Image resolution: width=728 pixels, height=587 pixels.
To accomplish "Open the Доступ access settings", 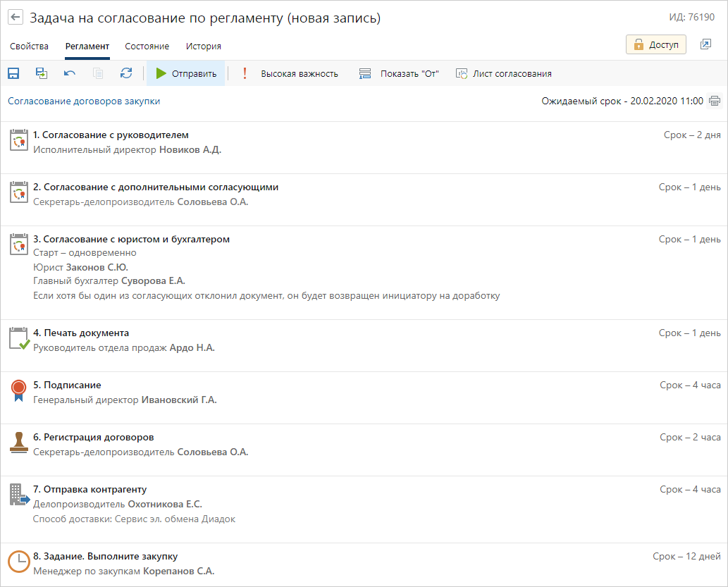I will pos(656,44).
